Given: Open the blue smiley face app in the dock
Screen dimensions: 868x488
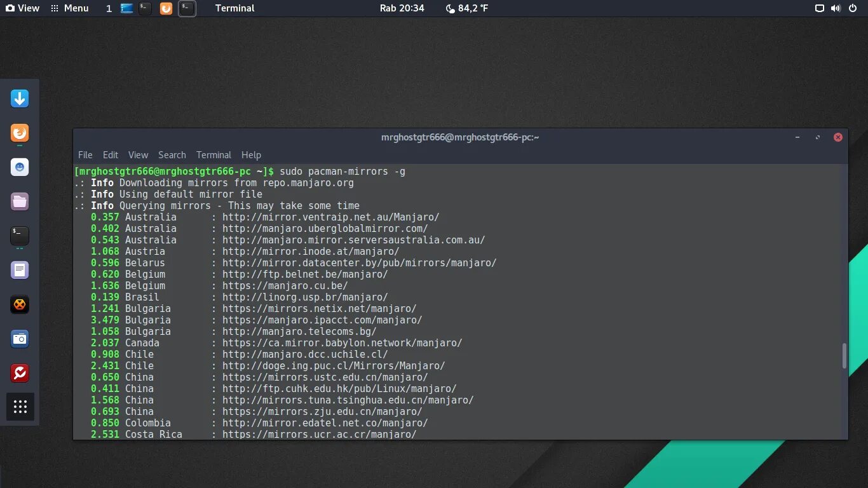Looking at the screenshot, I should tap(20, 167).
